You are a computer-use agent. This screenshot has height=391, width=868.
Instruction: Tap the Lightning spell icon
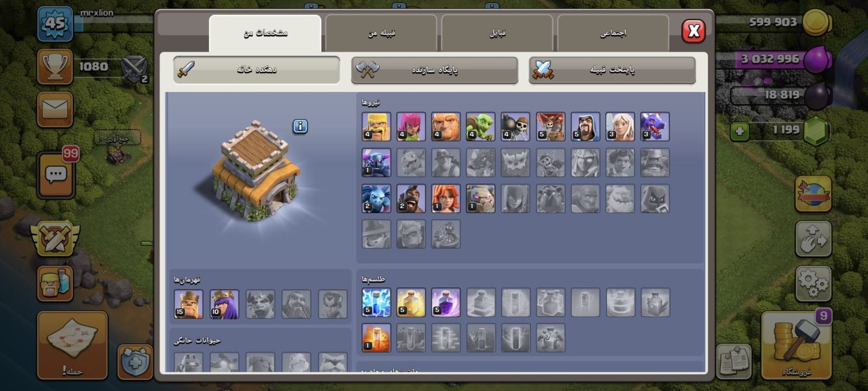coord(376,302)
